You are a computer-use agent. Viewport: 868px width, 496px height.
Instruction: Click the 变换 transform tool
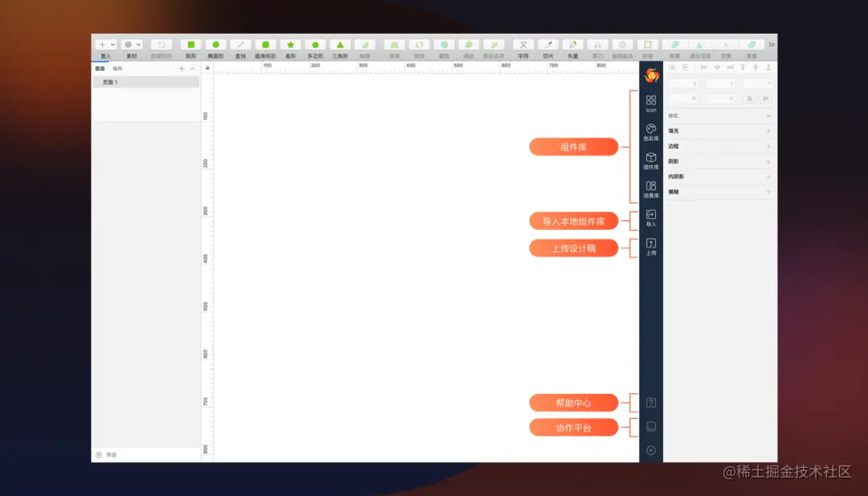pos(394,45)
